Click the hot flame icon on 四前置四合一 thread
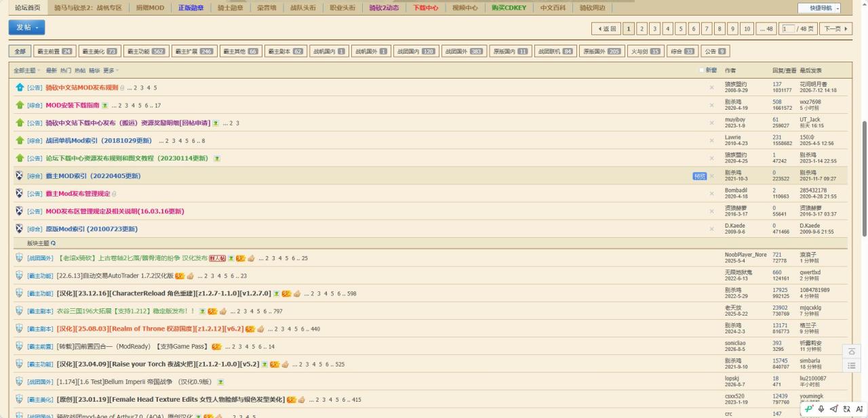The height and width of the screenshot is (418, 868). pyautogui.click(x=216, y=346)
